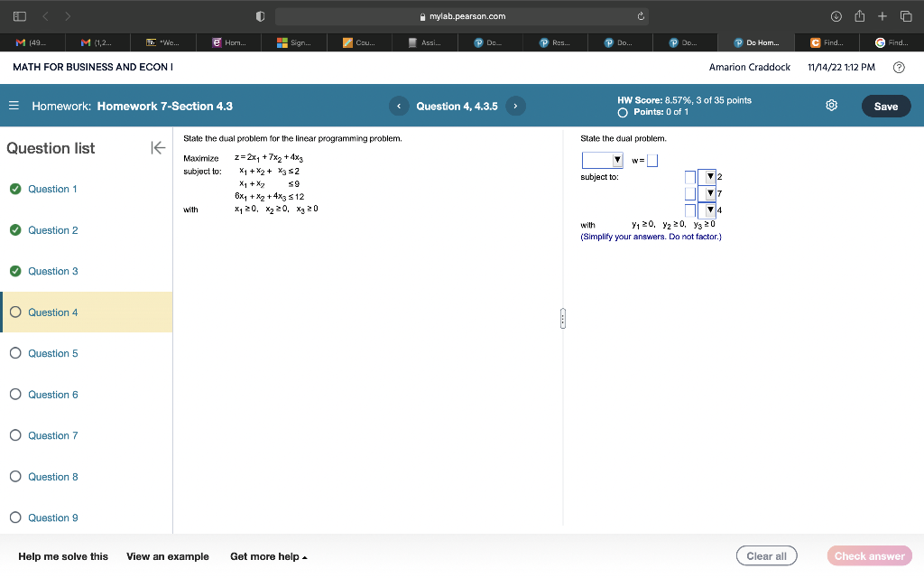
Task: Open a new browser tab with the plus icon
Action: (881, 15)
